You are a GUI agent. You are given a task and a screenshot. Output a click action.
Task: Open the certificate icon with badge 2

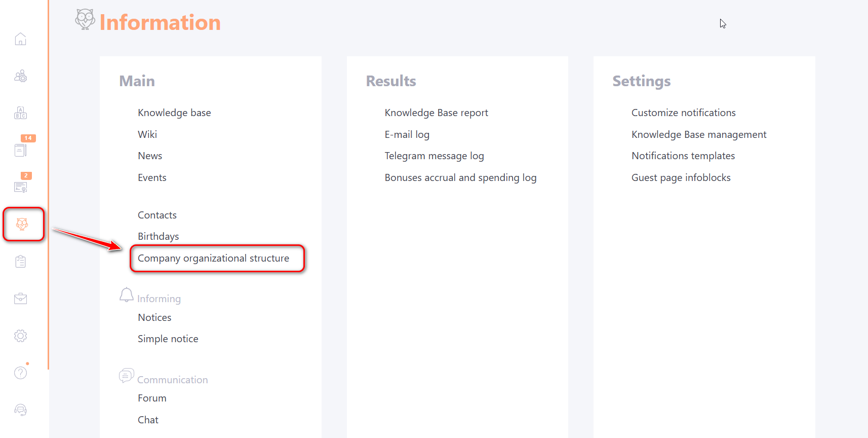pyautogui.click(x=20, y=187)
